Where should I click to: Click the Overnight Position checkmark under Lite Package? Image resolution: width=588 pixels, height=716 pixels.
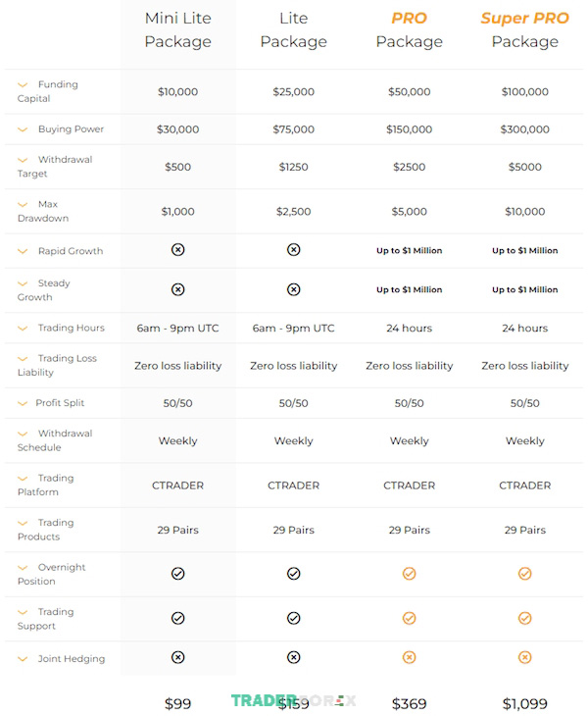pos(294,574)
